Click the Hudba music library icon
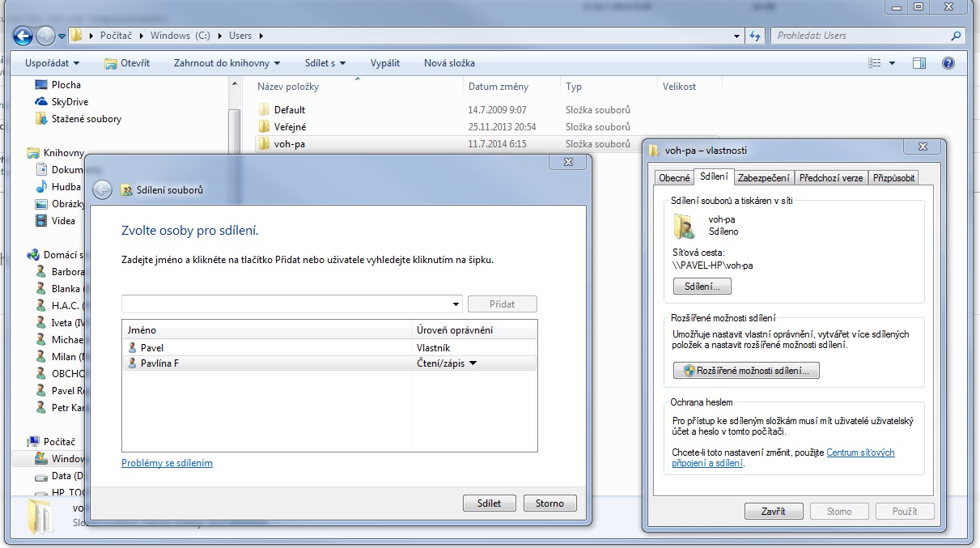The height and width of the screenshot is (548, 980). pyautogui.click(x=41, y=187)
